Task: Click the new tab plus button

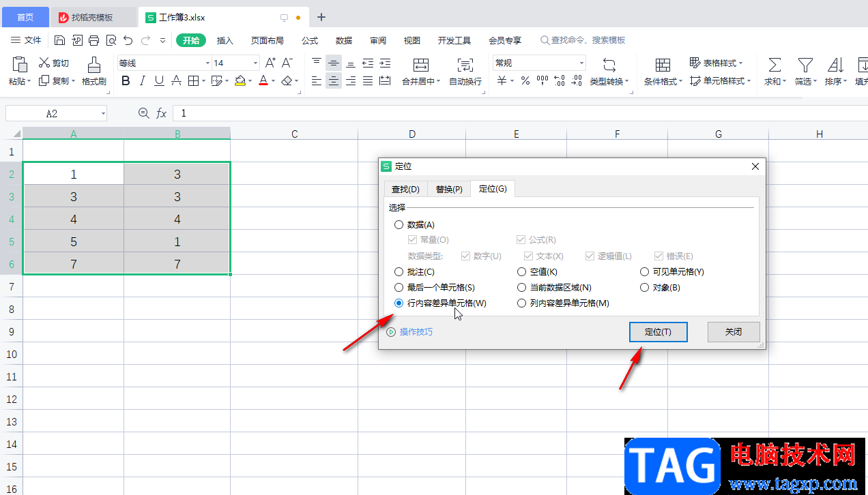Action: pyautogui.click(x=321, y=17)
